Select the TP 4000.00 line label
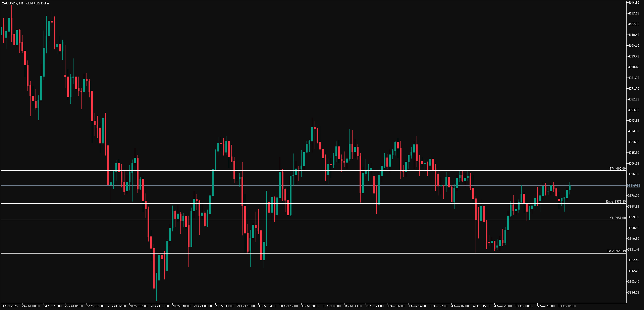Screen dimensions: 644x310 pyautogui.click(x=618, y=169)
